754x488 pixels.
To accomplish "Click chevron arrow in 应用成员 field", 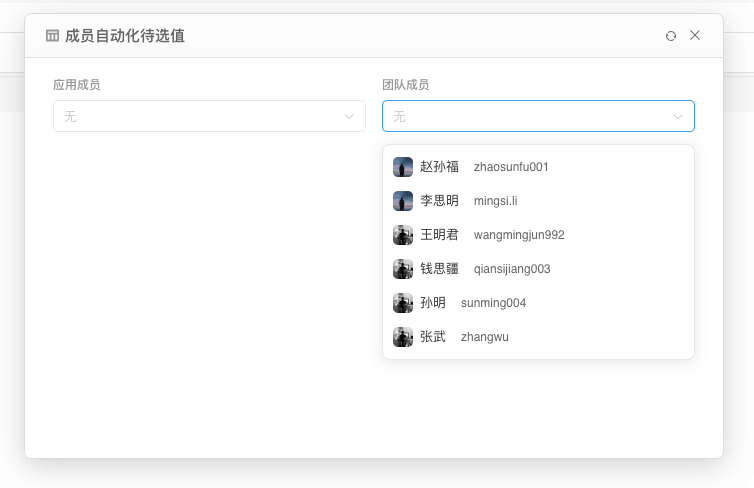I will (x=349, y=116).
